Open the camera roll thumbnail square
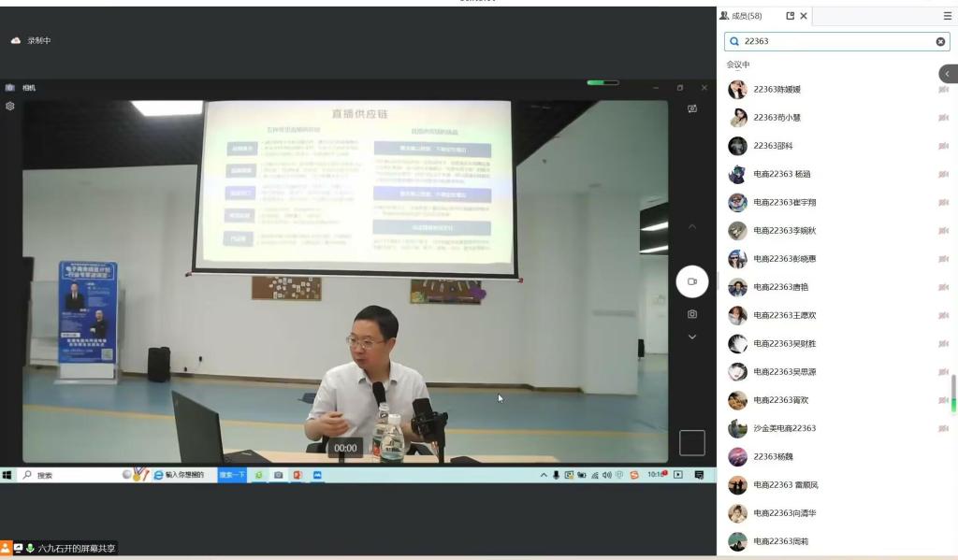 click(692, 442)
